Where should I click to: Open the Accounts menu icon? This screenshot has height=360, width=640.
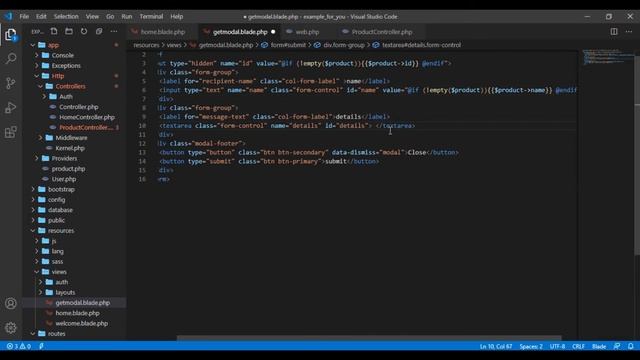coord(11,303)
